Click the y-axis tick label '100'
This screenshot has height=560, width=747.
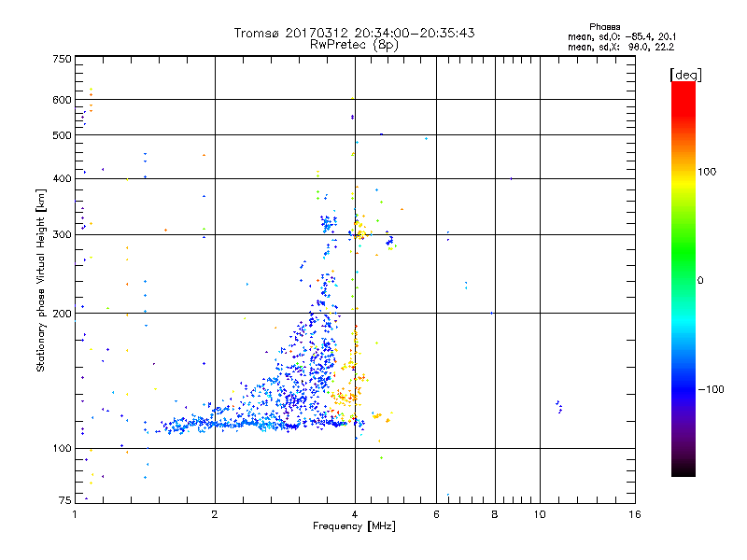click(63, 448)
